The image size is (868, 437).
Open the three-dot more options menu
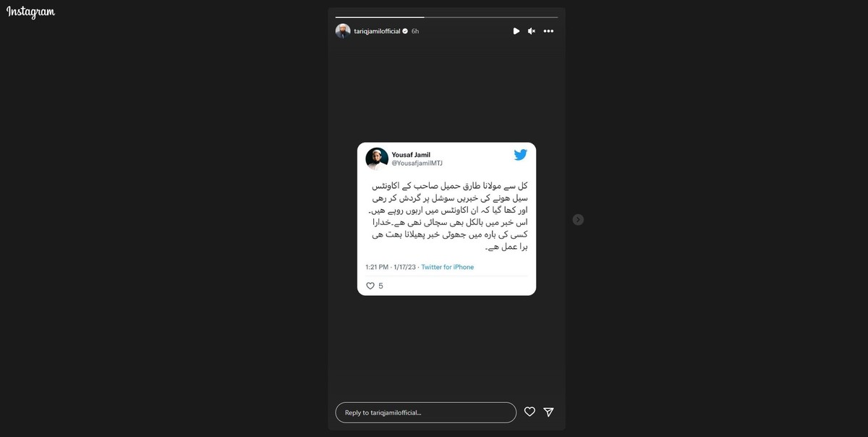548,31
